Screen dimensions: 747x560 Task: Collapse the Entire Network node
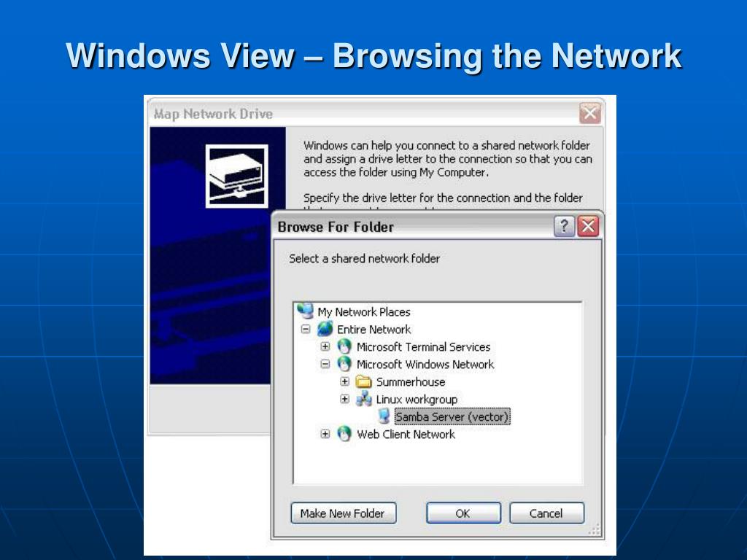coord(306,329)
